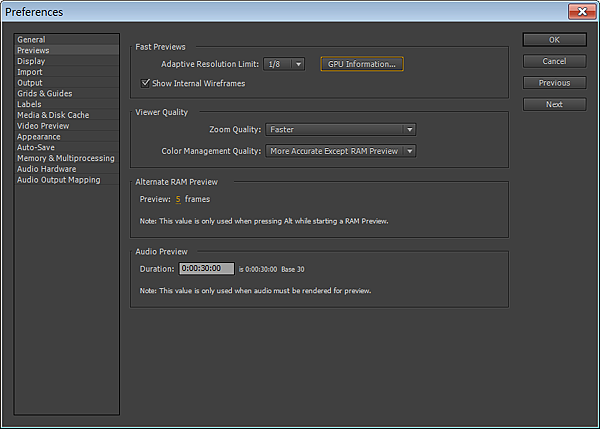Select the Previews category in sidebar

point(67,51)
